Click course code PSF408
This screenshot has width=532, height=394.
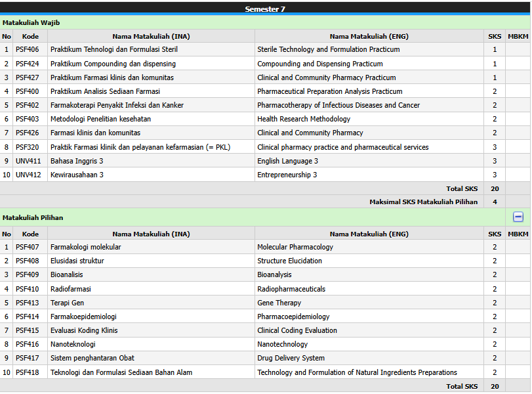[27, 261]
